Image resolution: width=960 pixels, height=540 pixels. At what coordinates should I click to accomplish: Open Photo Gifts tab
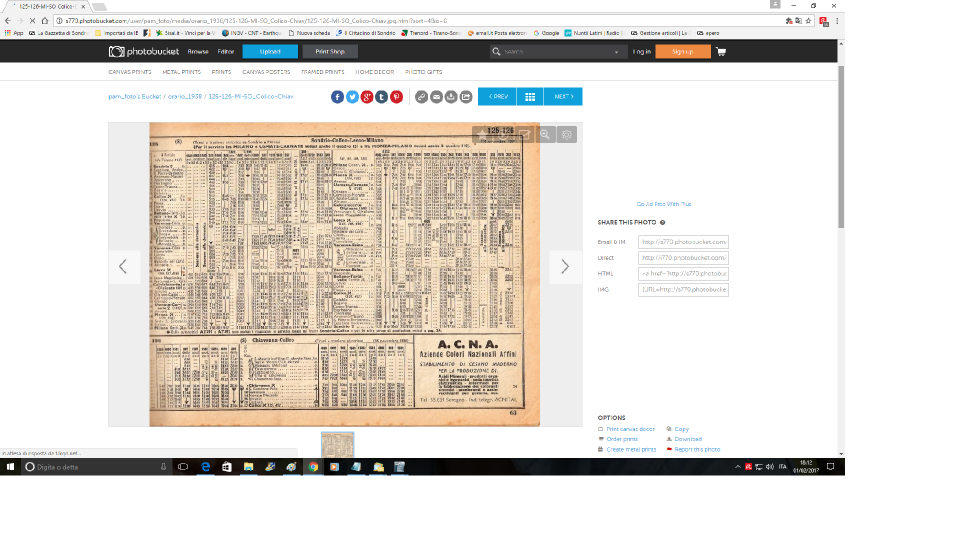pos(423,72)
